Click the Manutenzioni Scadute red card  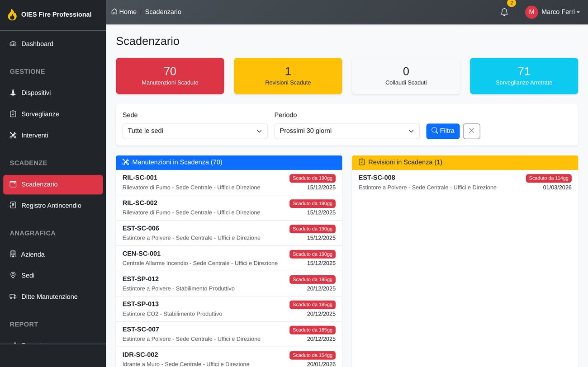click(170, 76)
